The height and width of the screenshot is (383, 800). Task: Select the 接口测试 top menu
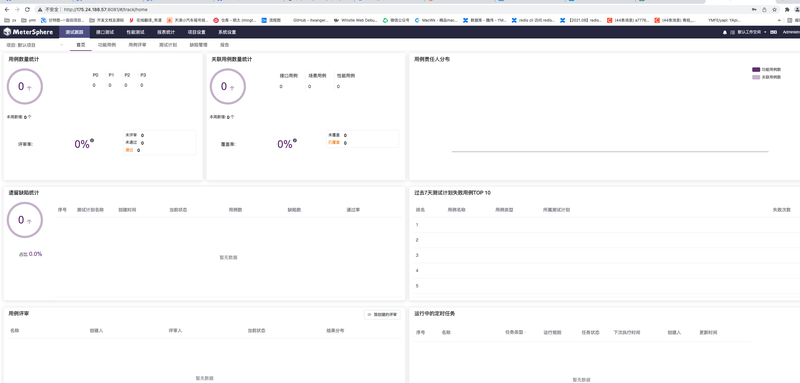point(105,32)
